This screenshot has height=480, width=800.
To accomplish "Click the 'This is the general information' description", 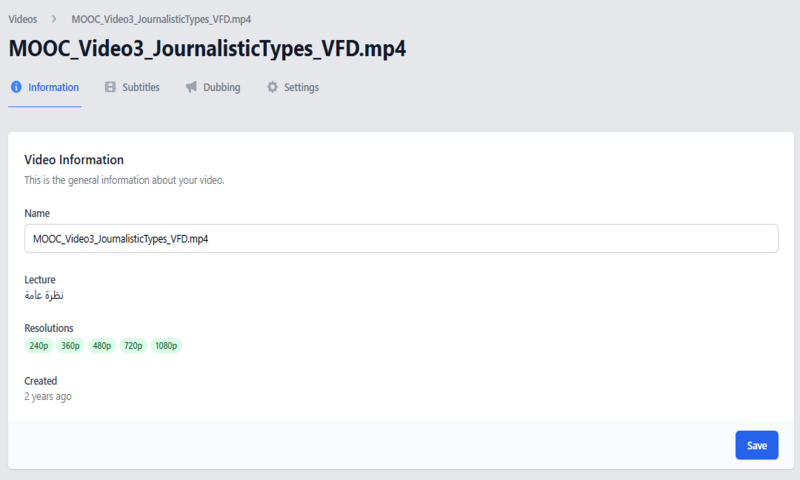I will (124, 180).
